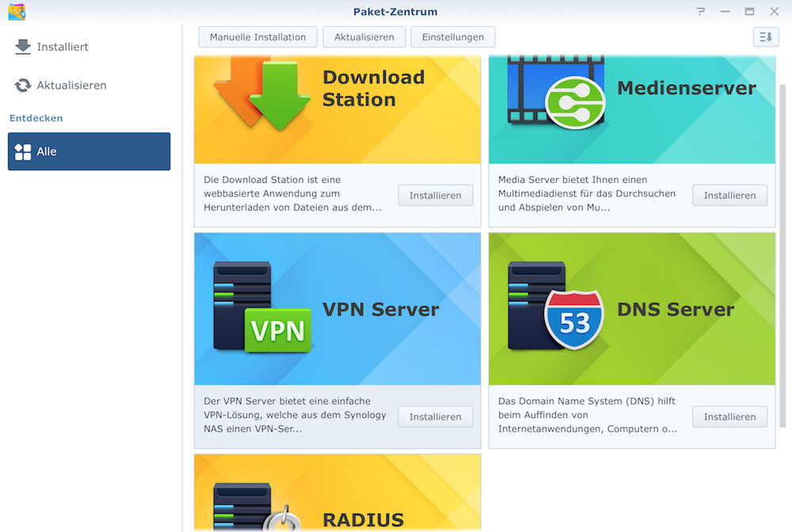Screen dimensions: 792x532
Task: Open Einstellungen
Action: click(x=452, y=37)
